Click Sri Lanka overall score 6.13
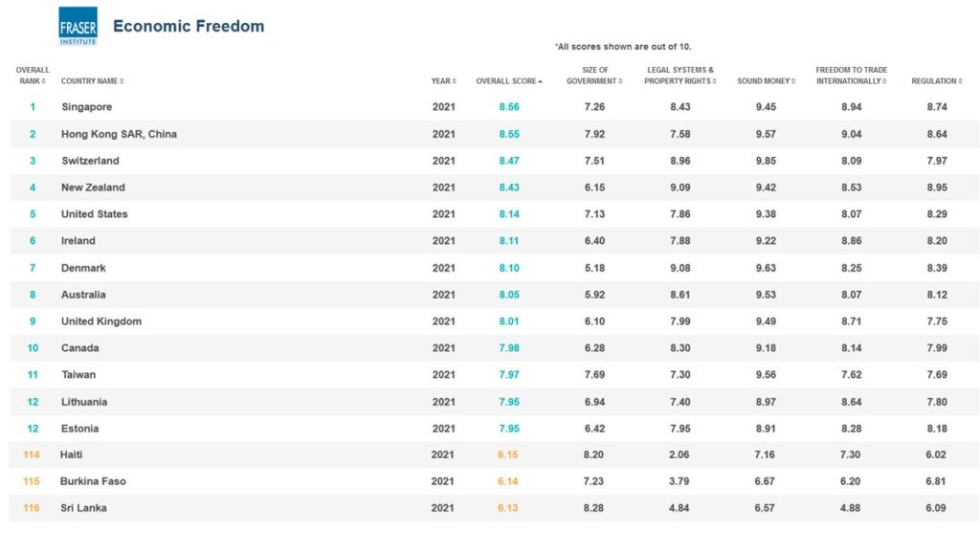The width and height of the screenshot is (980, 553). (507, 508)
